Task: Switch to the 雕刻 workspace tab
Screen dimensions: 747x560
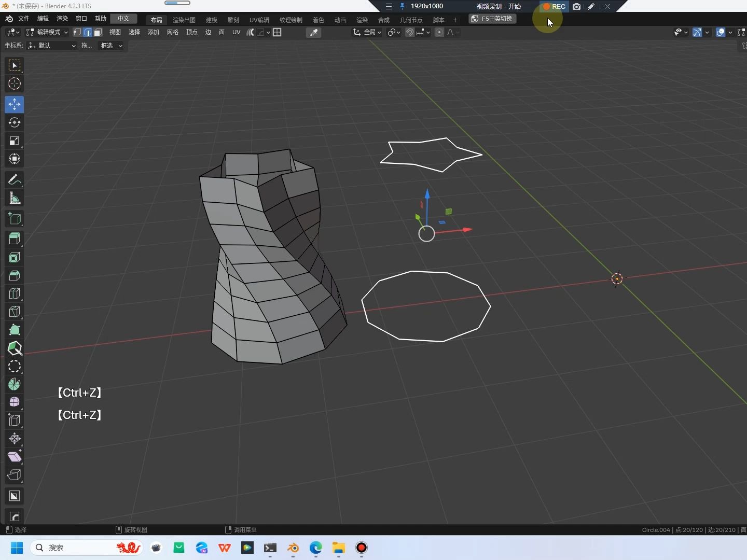Action: pyautogui.click(x=233, y=20)
